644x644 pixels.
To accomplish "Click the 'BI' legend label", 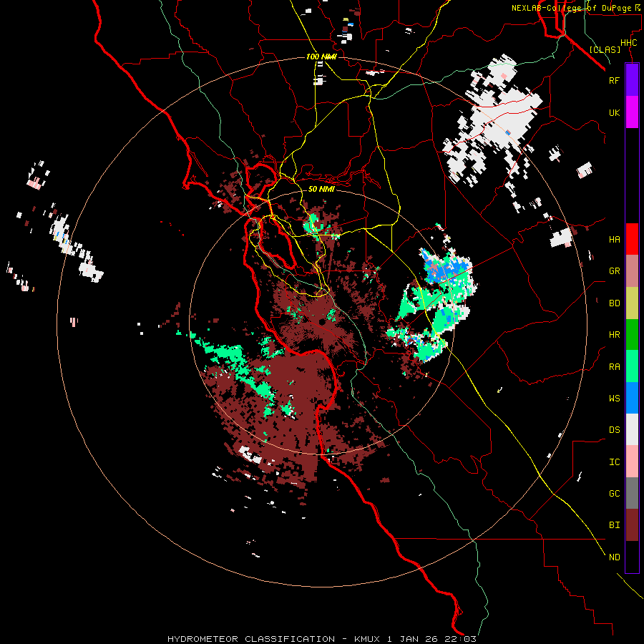I will (614, 525).
